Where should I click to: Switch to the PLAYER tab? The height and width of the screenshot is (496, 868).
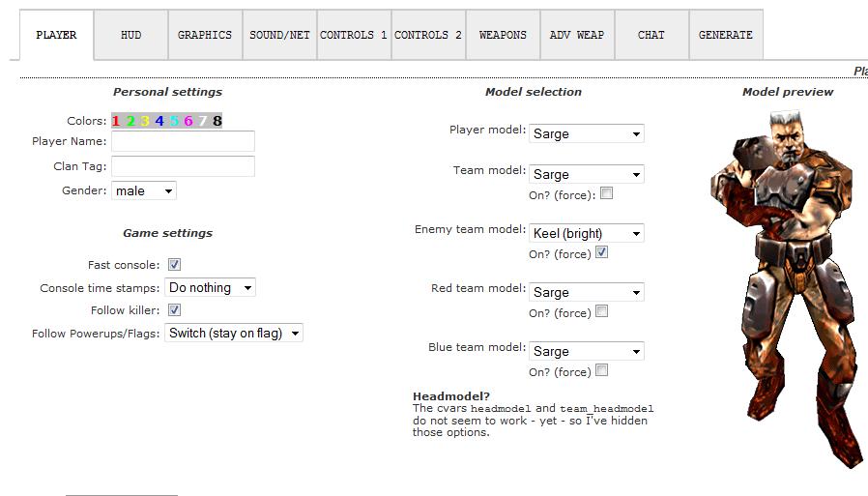point(56,35)
